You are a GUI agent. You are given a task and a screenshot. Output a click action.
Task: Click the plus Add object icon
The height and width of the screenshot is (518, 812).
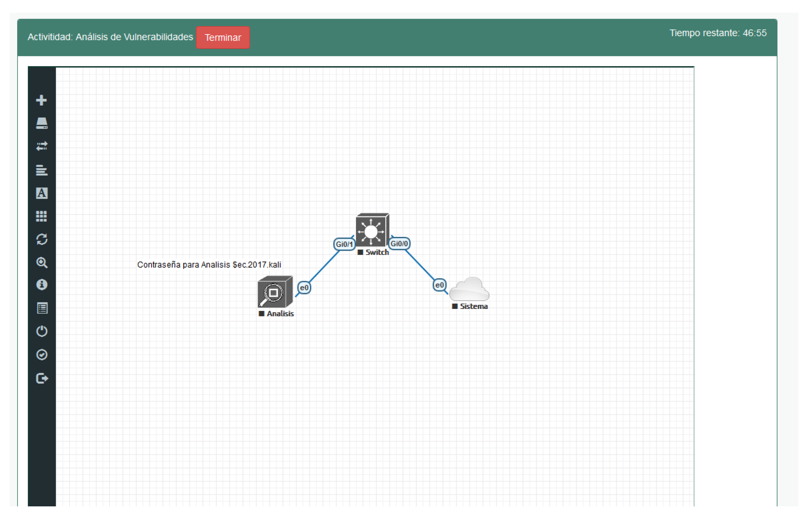point(41,100)
